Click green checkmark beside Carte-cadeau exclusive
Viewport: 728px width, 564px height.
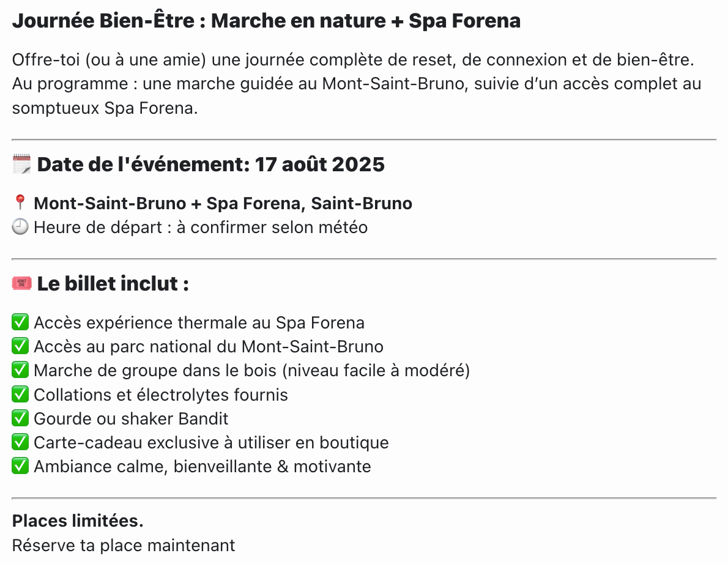click(x=20, y=442)
